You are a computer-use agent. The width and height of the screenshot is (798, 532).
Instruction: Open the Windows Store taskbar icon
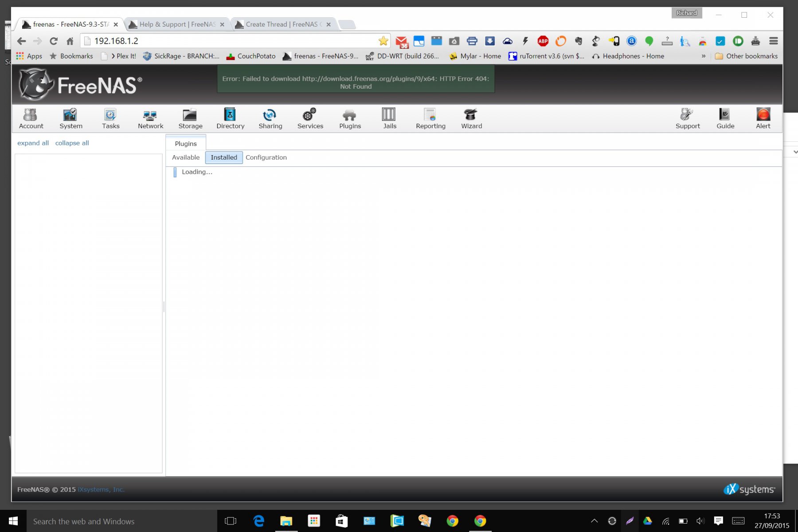coord(341,521)
